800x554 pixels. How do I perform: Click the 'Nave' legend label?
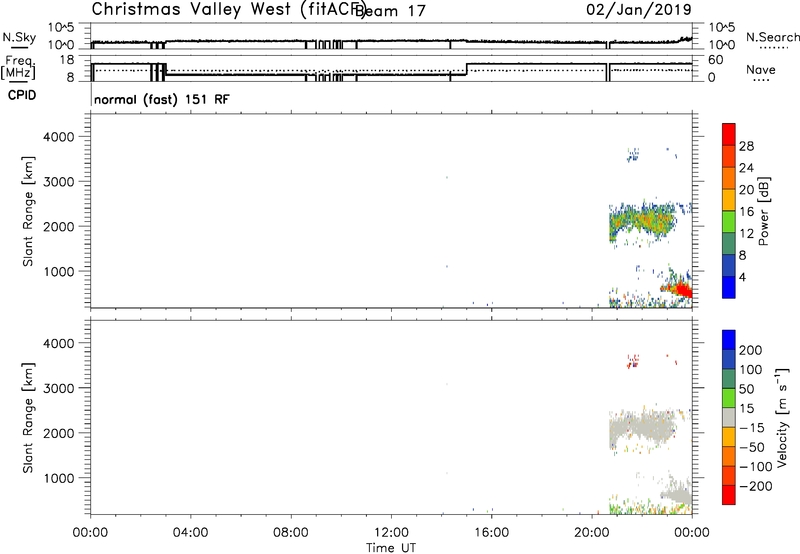(761, 69)
